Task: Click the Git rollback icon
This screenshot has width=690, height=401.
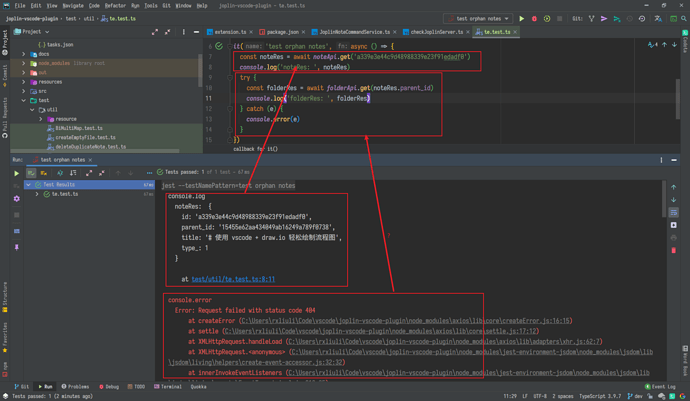Action: pos(642,18)
